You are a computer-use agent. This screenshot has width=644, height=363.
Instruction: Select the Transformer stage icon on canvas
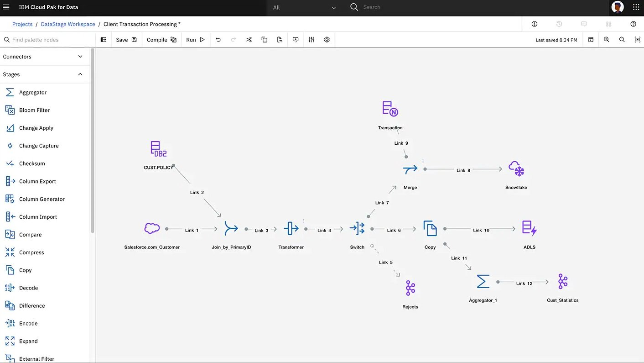(291, 228)
